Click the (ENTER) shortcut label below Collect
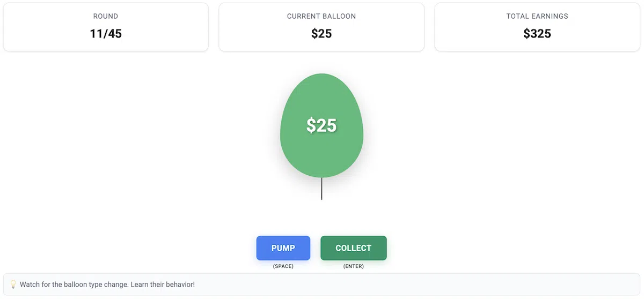644x299 pixels. point(354,266)
